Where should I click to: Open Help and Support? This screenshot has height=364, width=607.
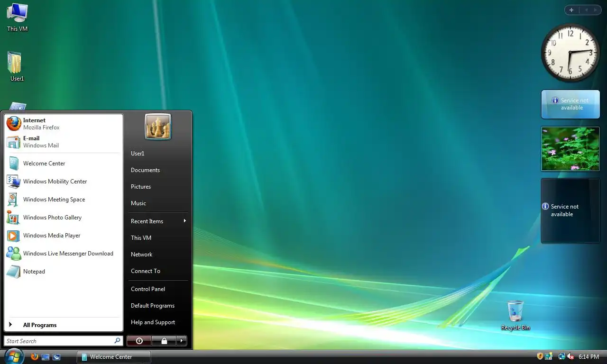click(158, 322)
